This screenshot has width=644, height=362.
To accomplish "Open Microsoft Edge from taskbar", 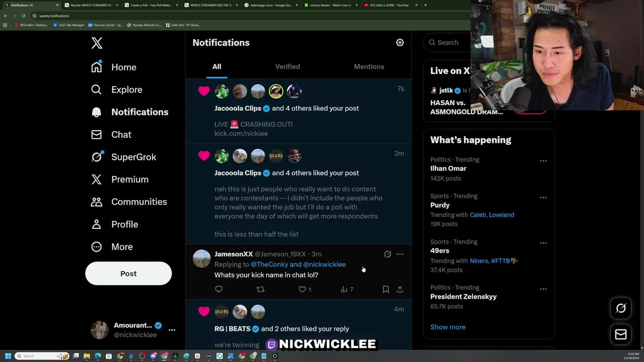I will tap(98, 356).
